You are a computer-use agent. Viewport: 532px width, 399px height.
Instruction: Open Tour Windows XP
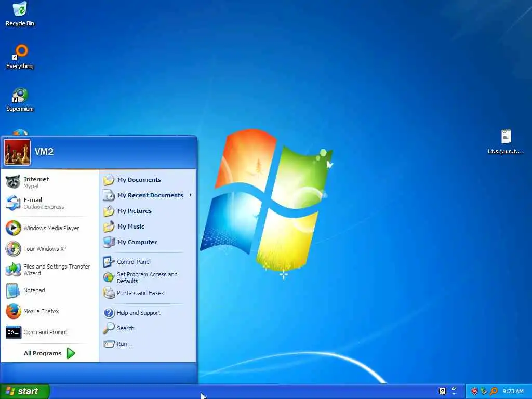click(x=49, y=249)
